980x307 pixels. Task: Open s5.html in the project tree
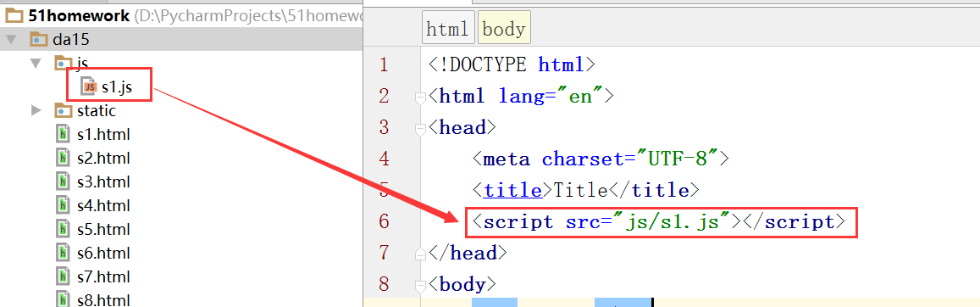pos(103,229)
